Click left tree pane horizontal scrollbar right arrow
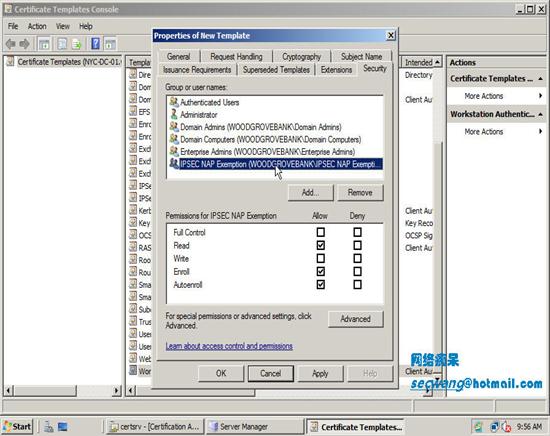This screenshot has width=550, height=436. [x=116, y=390]
